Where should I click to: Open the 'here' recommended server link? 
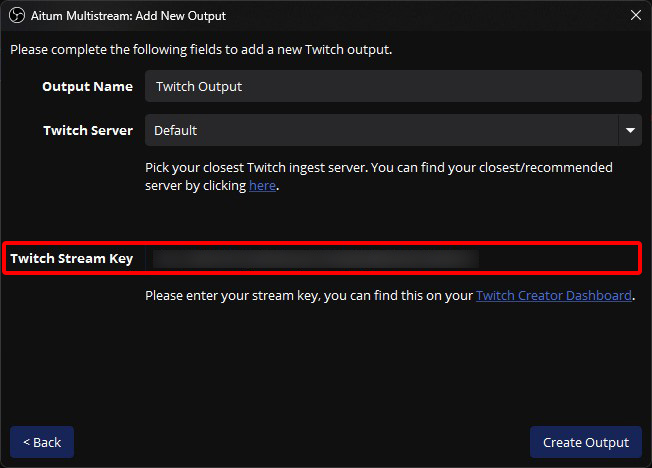[262, 186]
